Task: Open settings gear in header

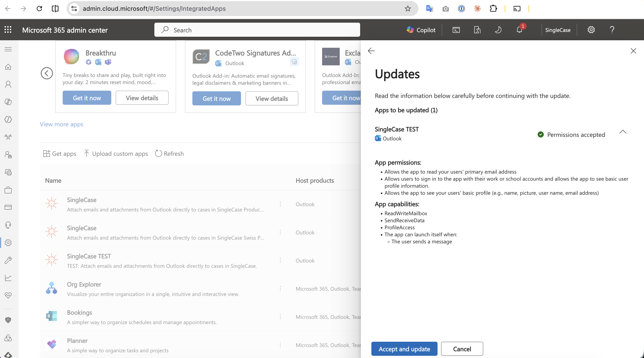Action: [x=591, y=30]
